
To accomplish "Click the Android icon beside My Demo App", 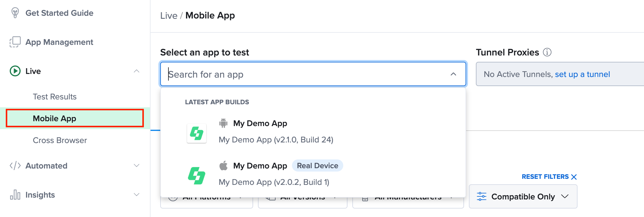I will pyautogui.click(x=224, y=123).
